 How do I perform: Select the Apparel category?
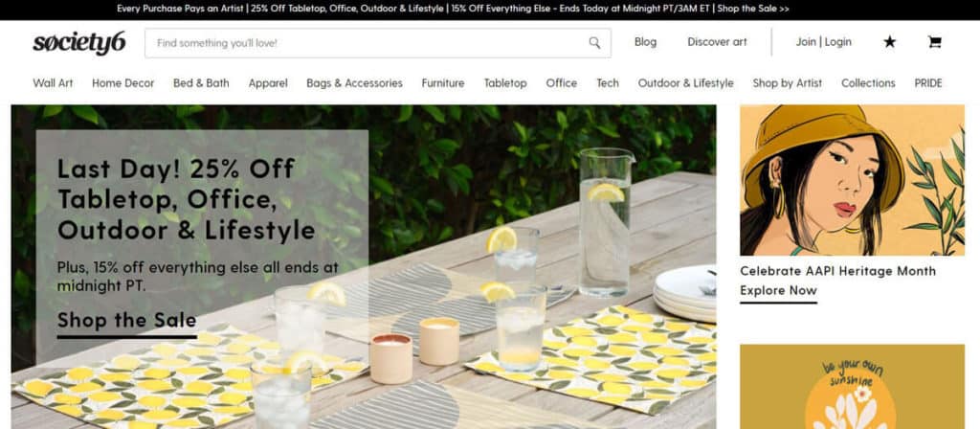pos(268,83)
